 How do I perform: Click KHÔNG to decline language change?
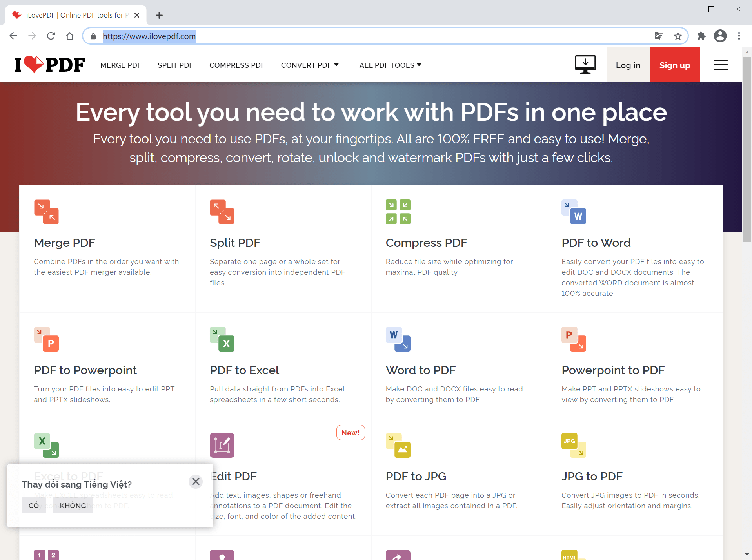[x=73, y=506]
